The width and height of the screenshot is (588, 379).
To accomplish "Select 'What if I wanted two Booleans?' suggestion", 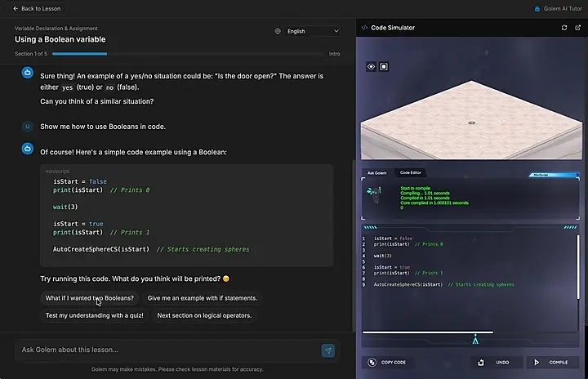I will click(x=89, y=298).
